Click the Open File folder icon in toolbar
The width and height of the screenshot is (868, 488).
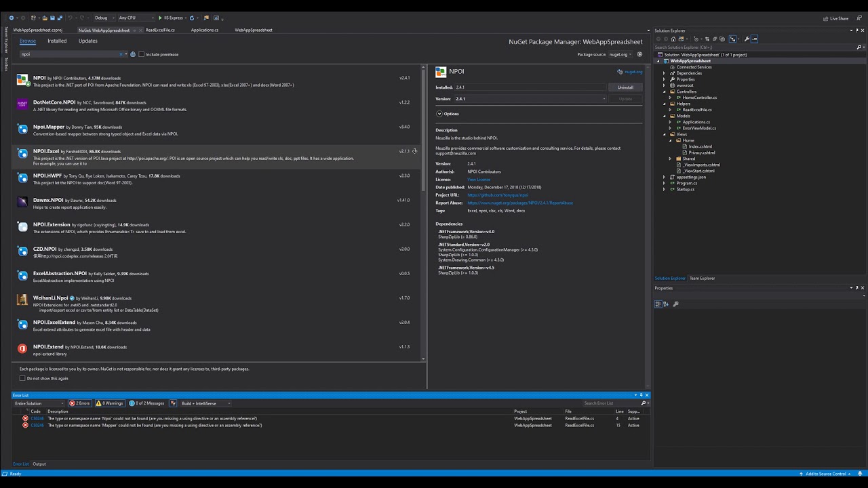click(x=45, y=18)
